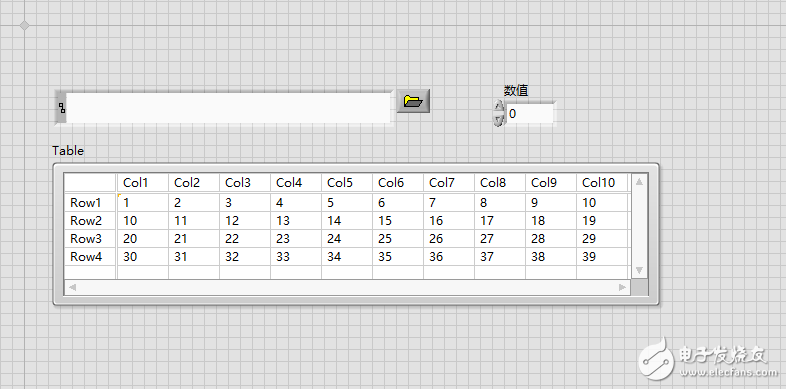This screenshot has height=389, width=786.
Task: Click the cell containing 19
Action: coord(602,221)
